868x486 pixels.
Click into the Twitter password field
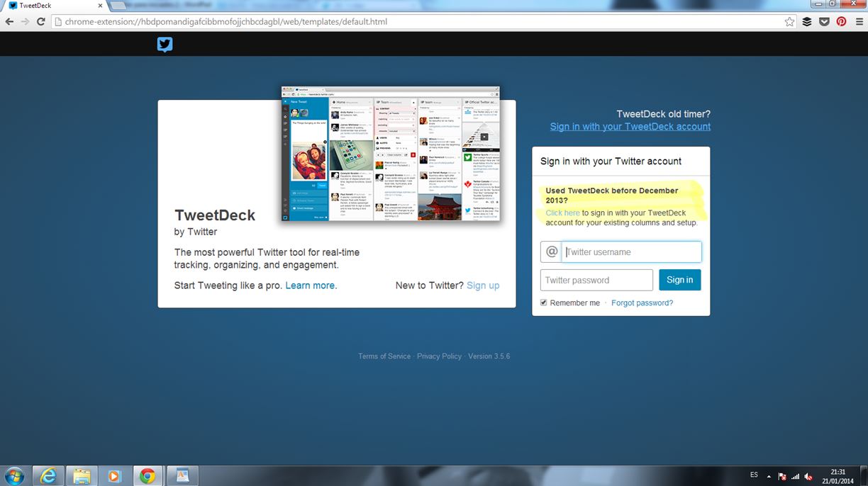[596, 280]
